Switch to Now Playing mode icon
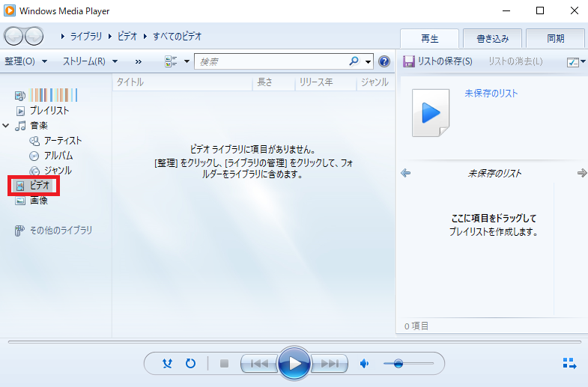 point(569,363)
